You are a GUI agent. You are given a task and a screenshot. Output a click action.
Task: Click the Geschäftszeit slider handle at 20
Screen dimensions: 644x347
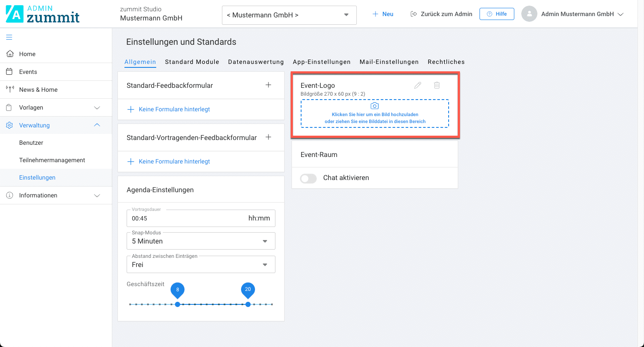[x=248, y=304]
